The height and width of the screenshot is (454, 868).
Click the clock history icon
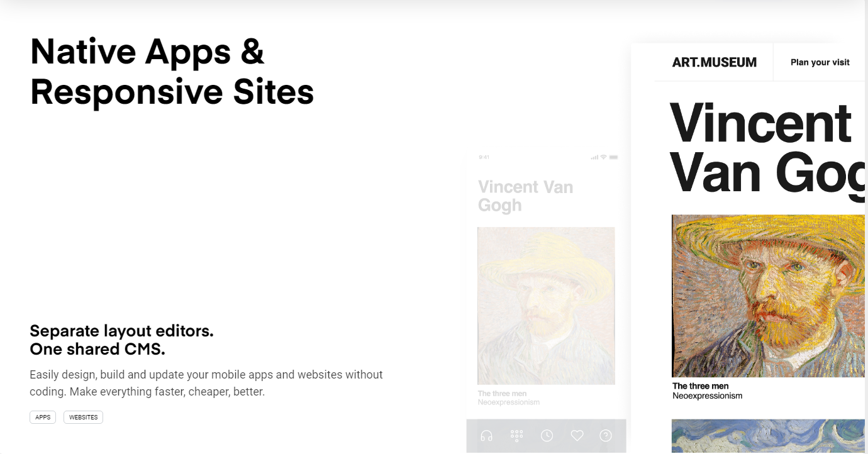coord(547,435)
